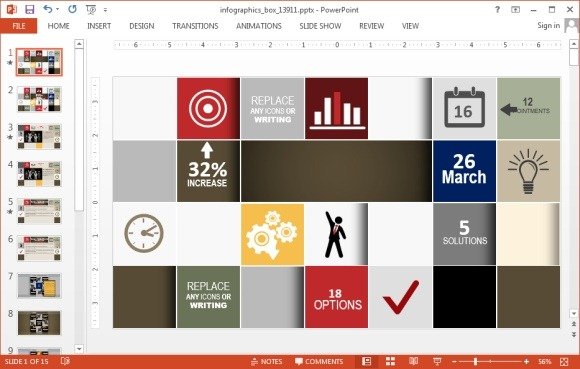
Task: Click the Sign in link
Action: [549, 25]
